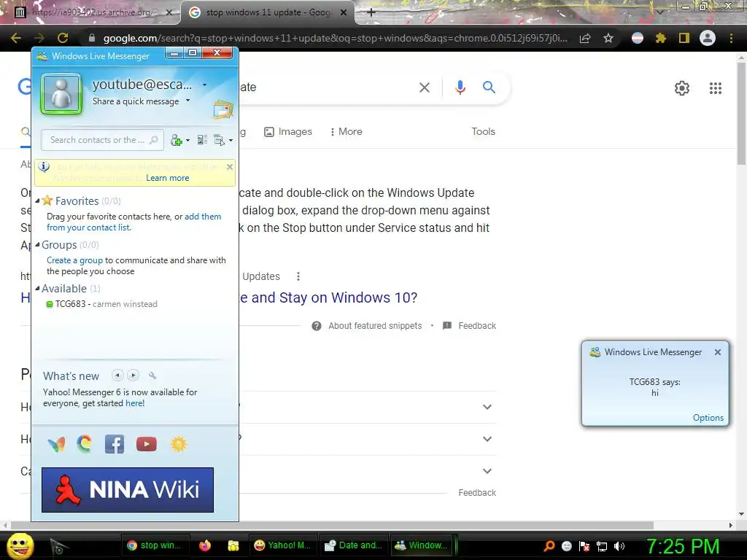The width and height of the screenshot is (747, 560).
Task: Click the Search contacts field
Action: point(102,140)
